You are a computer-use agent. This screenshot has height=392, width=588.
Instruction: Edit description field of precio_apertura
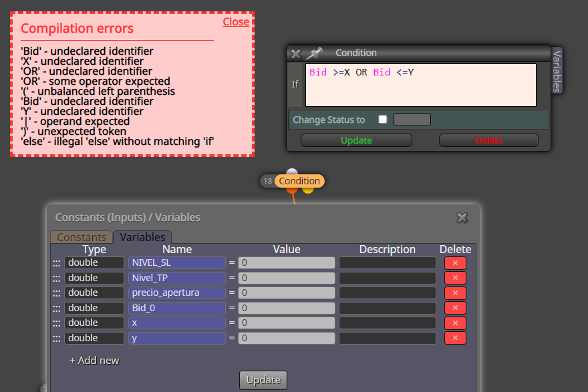click(388, 292)
